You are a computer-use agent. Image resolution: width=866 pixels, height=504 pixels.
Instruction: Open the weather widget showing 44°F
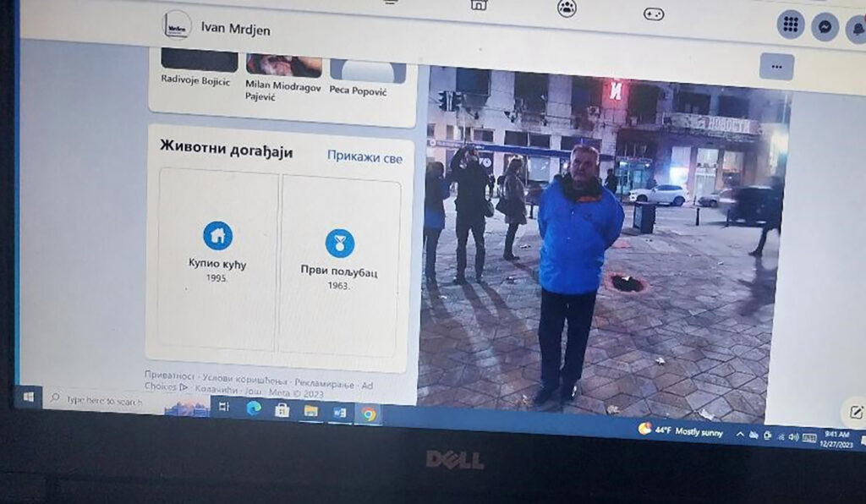coord(681,430)
